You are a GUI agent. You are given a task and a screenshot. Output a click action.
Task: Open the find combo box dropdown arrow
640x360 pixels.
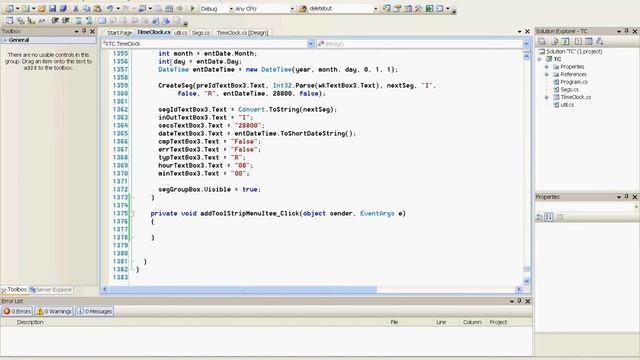[x=375, y=9]
